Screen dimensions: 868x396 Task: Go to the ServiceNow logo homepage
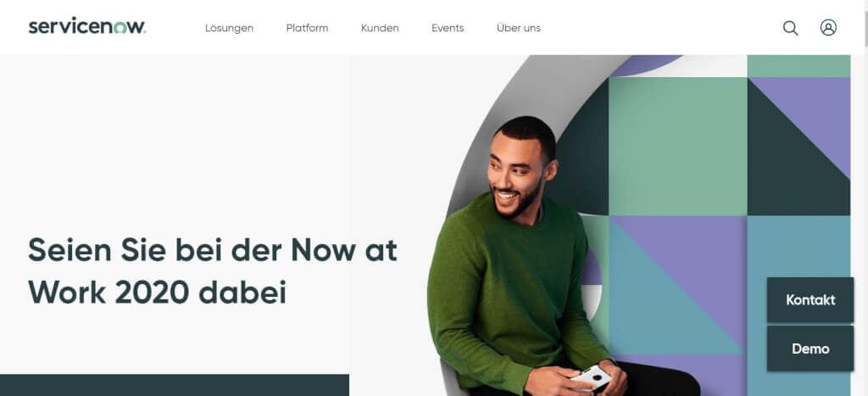(87, 26)
